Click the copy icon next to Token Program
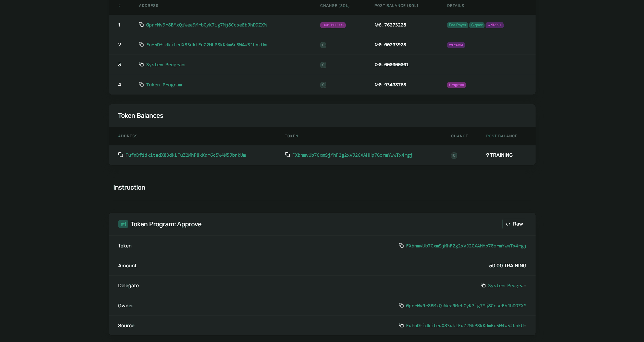The width and height of the screenshot is (644, 342). point(141,85)
